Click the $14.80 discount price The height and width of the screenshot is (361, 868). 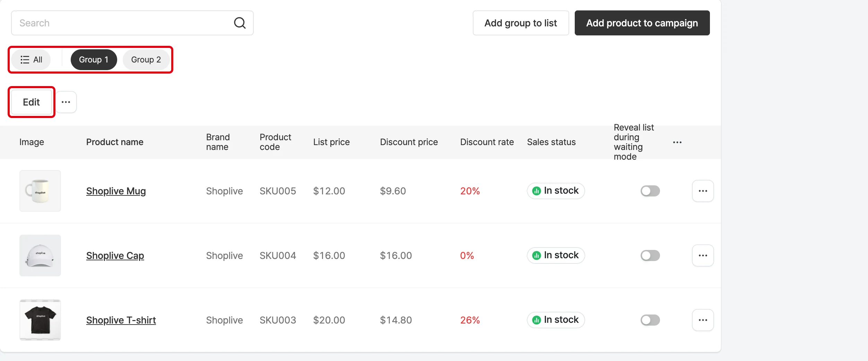tap(396, 320)
